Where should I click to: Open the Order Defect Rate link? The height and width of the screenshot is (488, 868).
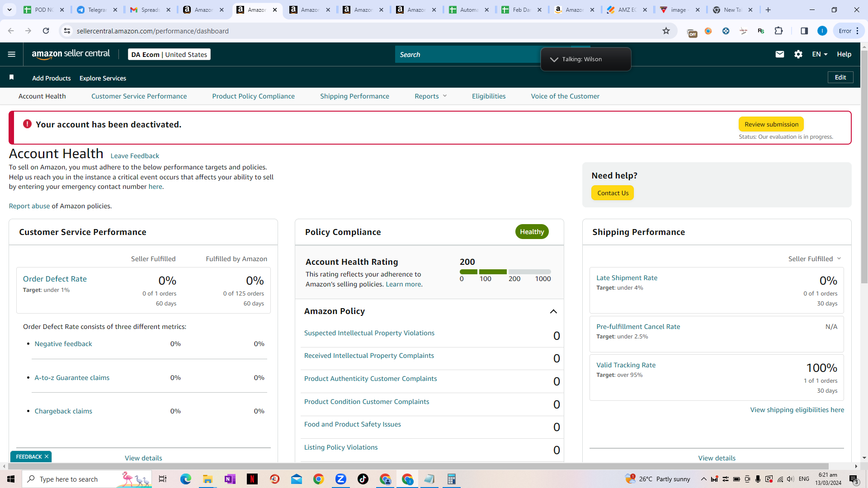coord(55,279)
